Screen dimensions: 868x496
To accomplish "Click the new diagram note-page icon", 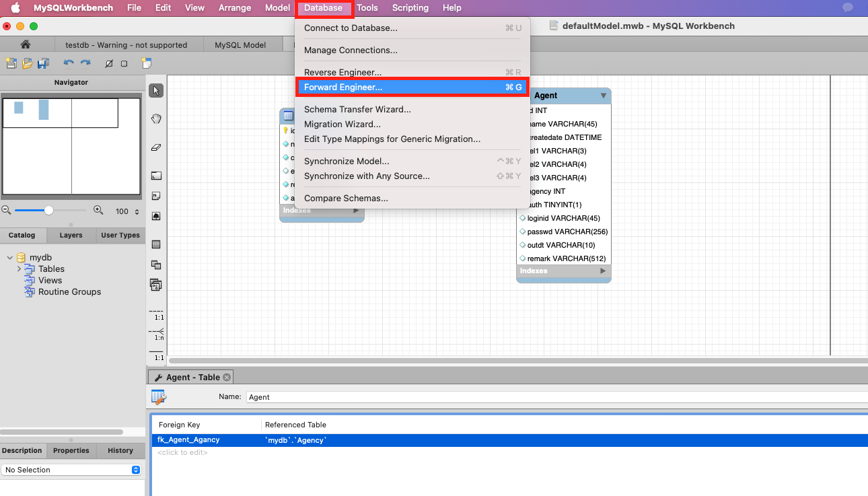I will 146,63.
